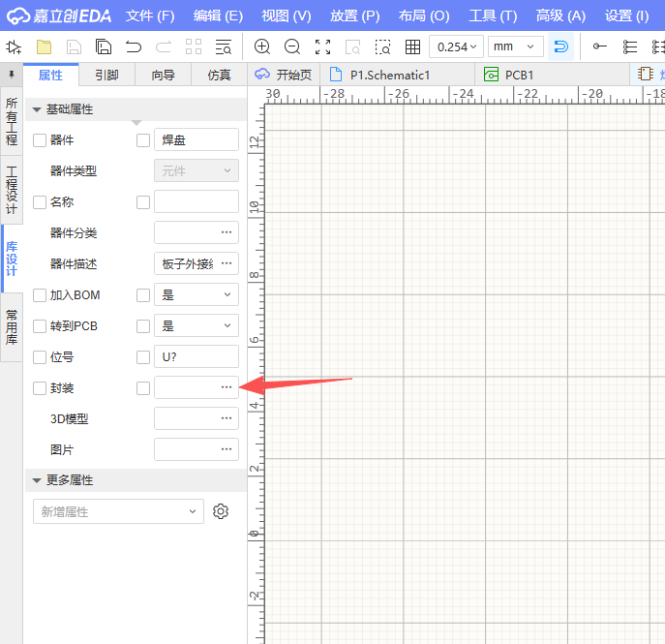Click the redo arrow icon

click(x=164, y=46)
